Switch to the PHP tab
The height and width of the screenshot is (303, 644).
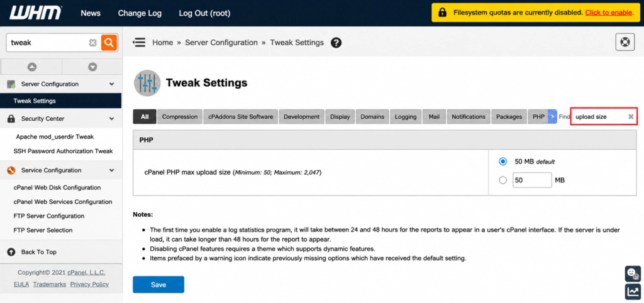[x=538, y=116]
